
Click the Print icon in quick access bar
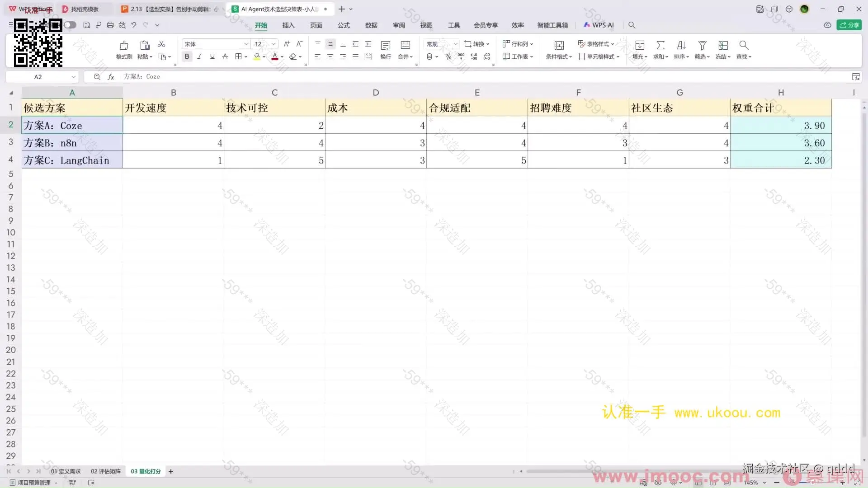point(110,25)
